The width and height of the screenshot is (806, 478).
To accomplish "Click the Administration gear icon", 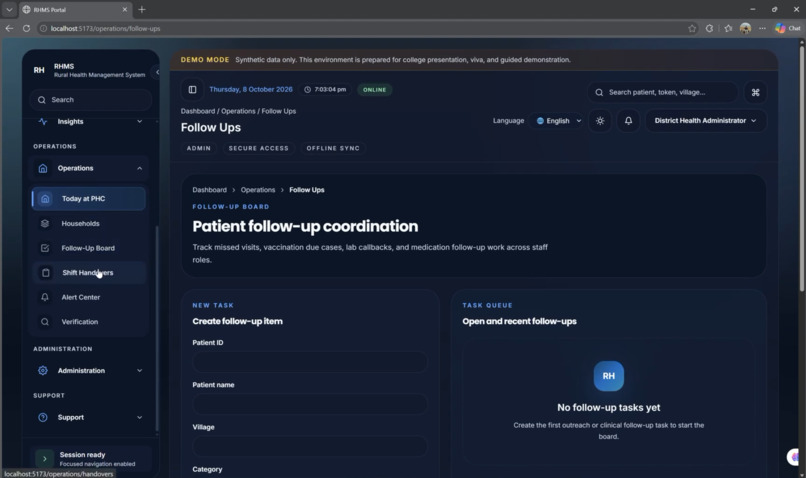I will click(43, 371).
